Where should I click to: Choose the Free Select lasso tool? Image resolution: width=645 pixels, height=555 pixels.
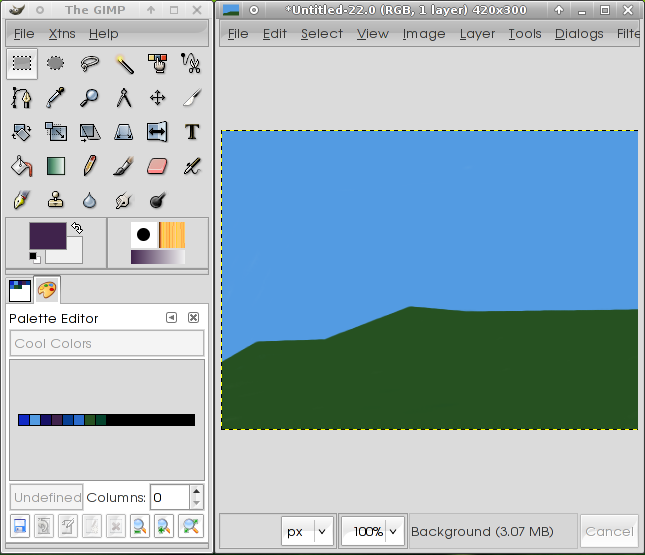[90, 64]
